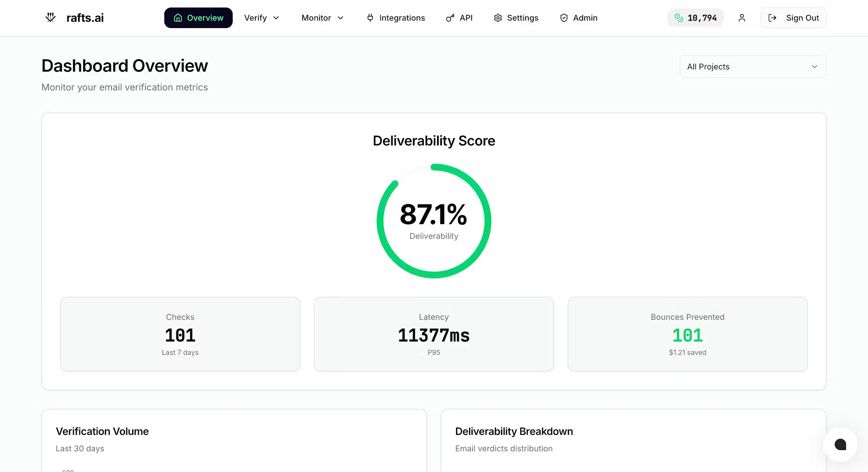Image resolution: width=868 pixels, height=472 pixels.
Task: Click the 10,794 credits badge
Action: coord(695,18)
